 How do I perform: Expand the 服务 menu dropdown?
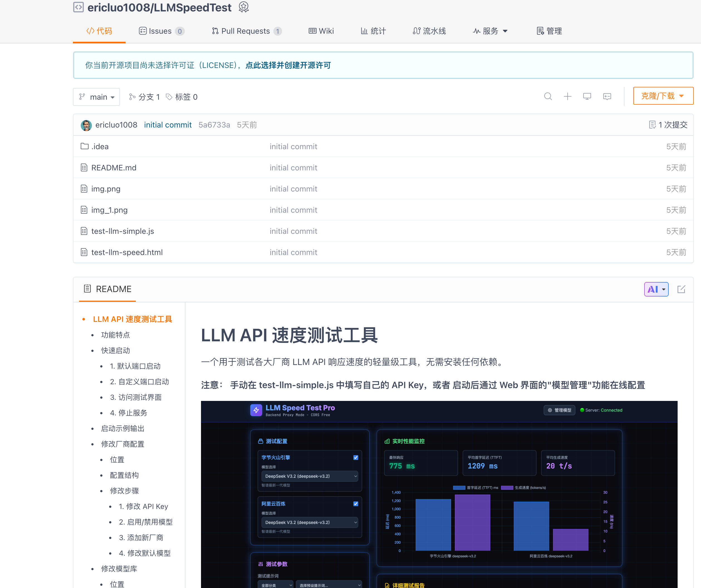[x=490, y=31]
